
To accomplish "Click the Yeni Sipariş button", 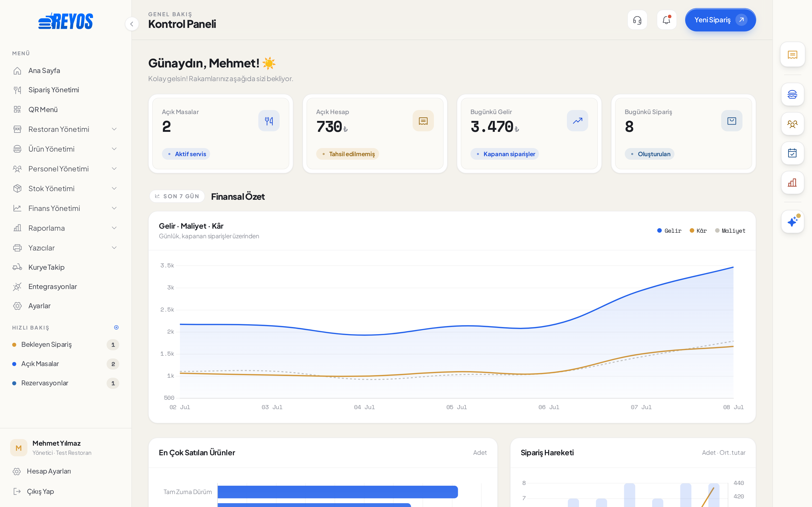I will coord(720,20).
